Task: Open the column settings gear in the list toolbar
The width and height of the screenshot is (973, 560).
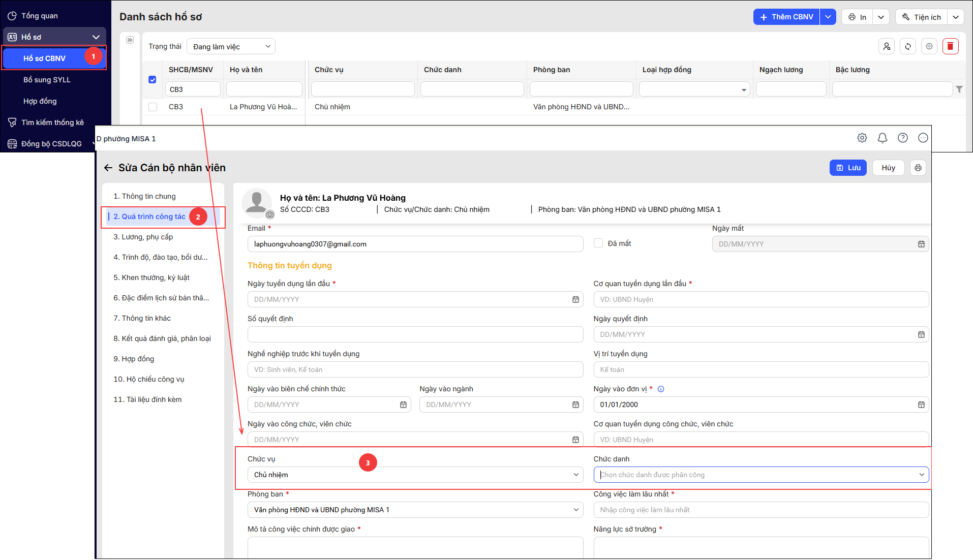Action: [x=929, y=46]
